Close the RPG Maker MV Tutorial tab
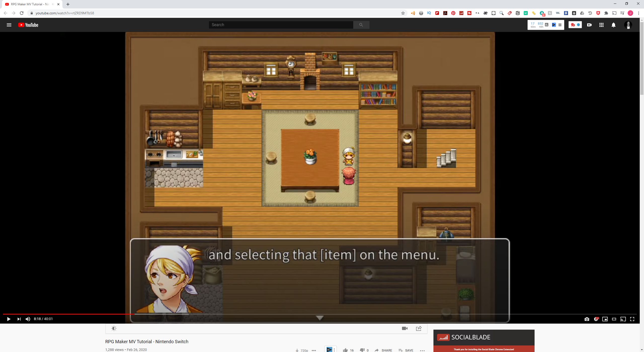Viewport: 644px width, 352px height. coord(58,4)
